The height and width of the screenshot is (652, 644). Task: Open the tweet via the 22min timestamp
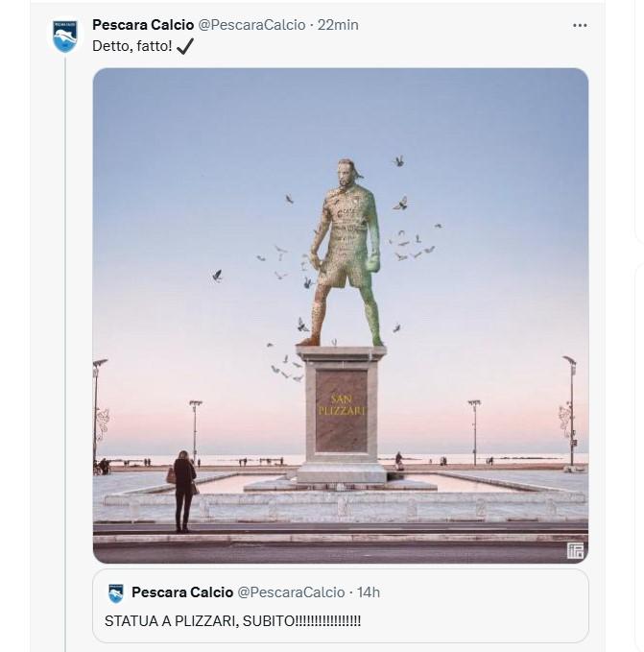point(338,25)
